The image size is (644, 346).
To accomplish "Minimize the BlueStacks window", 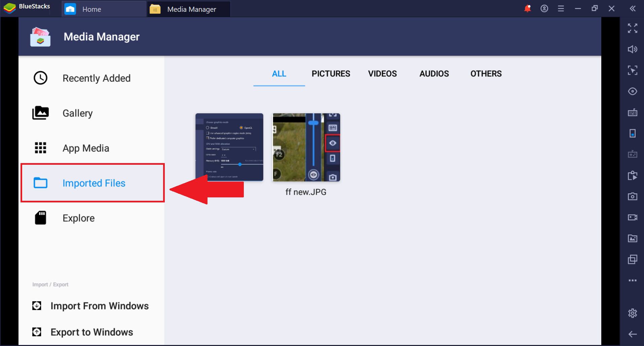I will [578, 8].
